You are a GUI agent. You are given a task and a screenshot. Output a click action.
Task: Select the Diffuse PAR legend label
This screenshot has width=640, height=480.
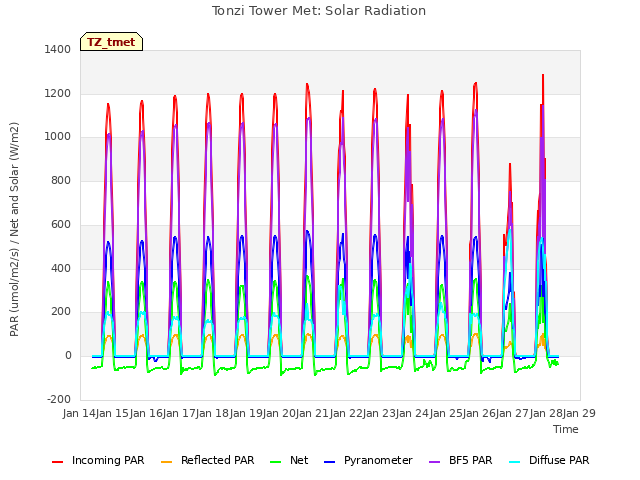tap(559, 460)
